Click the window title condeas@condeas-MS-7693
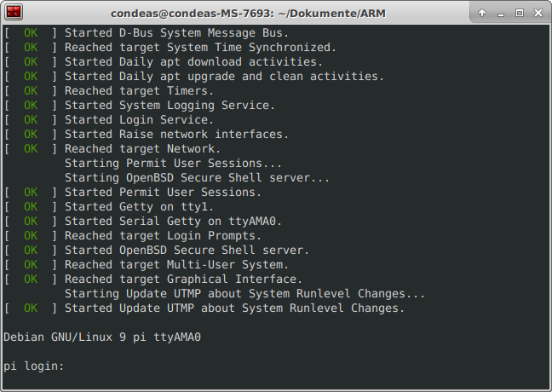Screen dimensions: 552x392 [248, 14]
